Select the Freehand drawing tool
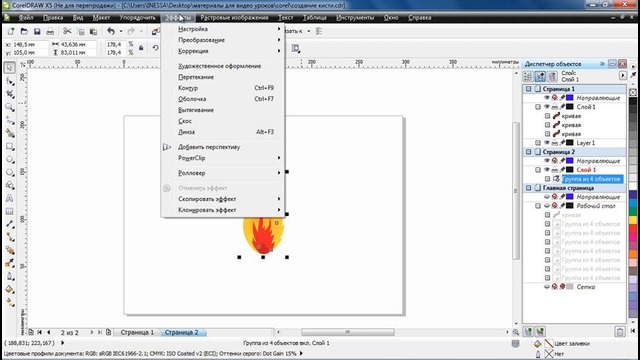Viewport: 640px width, 360px height. click(x=10, y=120)
